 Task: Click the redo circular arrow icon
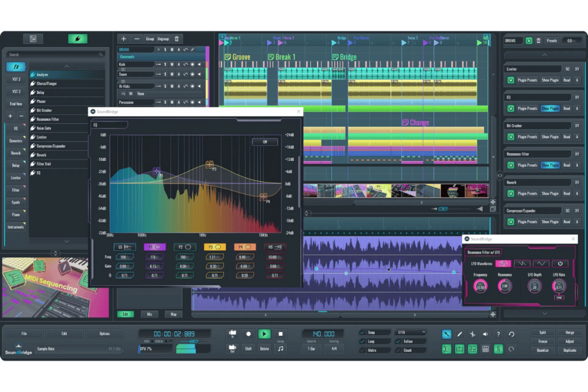(511, 350)
